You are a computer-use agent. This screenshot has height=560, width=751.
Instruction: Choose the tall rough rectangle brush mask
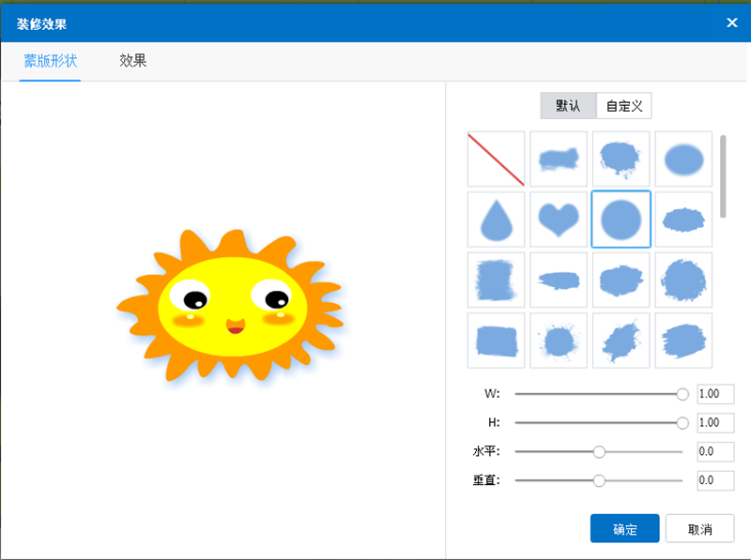496,280
